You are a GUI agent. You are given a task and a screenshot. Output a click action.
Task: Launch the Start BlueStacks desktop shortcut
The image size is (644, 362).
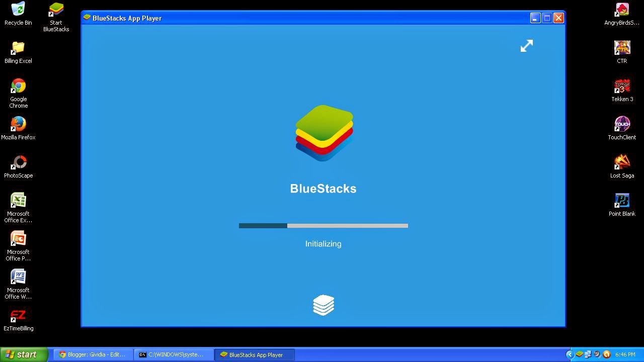(56, 17)
